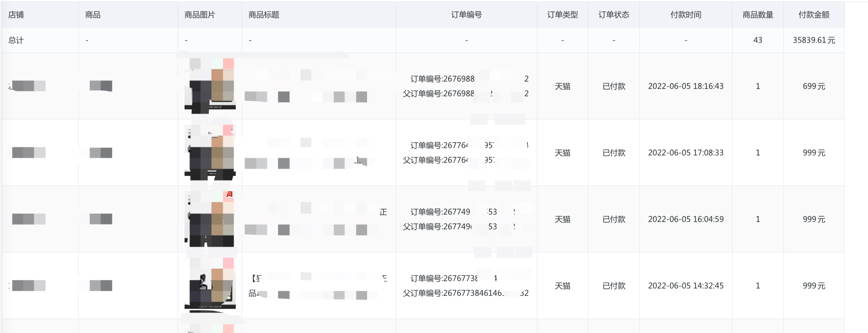The width and height of the screenshot is (868, 333).
Task: Click the payment time 2022-06-05 14:32:45
Action: click(686, 286)
